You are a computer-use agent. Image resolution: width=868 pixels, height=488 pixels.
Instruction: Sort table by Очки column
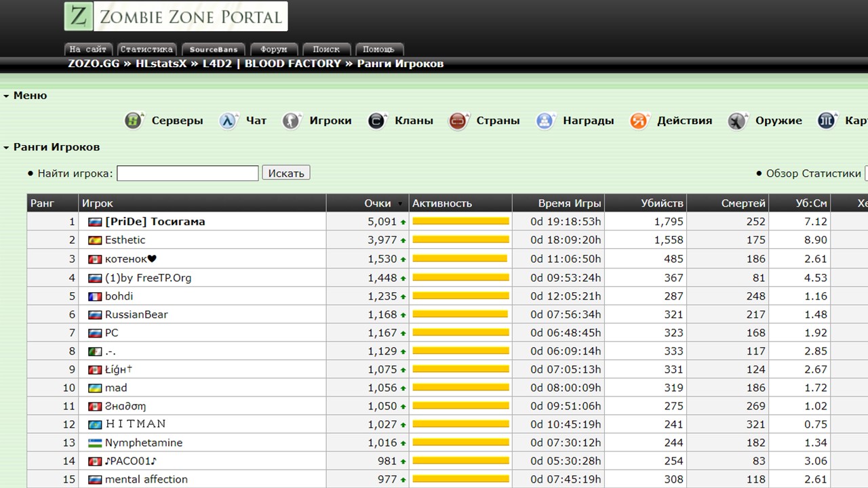[x=378, y=203]
